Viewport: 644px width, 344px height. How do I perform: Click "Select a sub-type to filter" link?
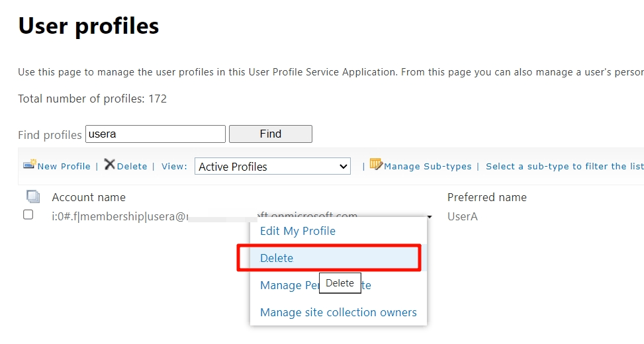point(564,167)
